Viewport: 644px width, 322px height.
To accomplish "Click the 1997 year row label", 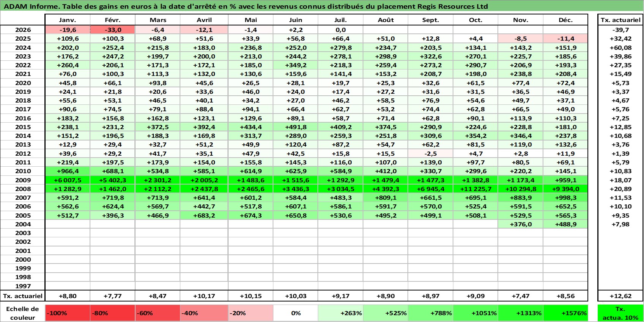I will pos(23,286).
